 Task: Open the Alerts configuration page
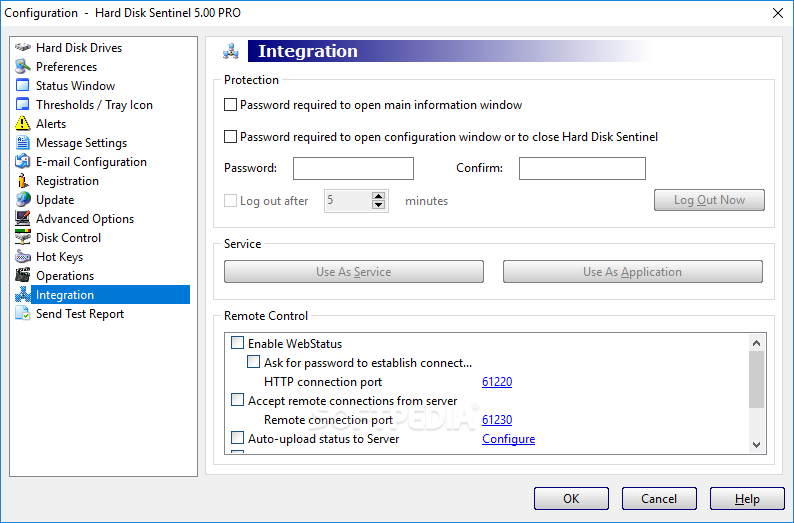point(51,124)
